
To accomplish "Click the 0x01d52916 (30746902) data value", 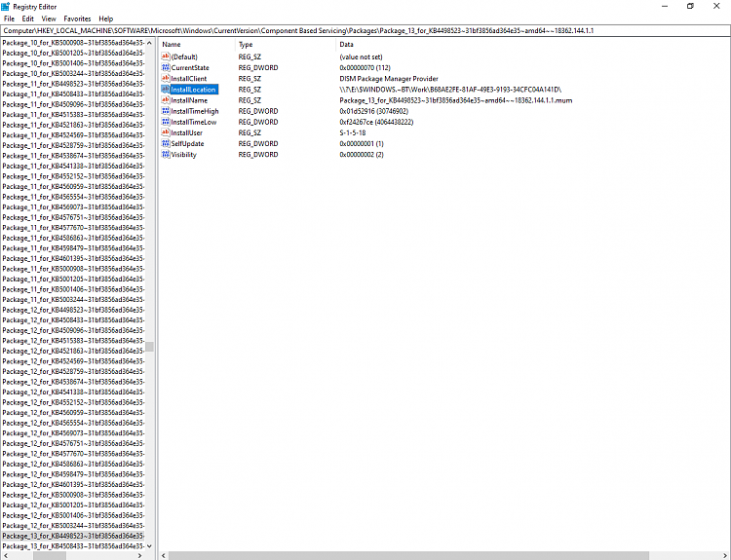I will (x=374, y=111).
